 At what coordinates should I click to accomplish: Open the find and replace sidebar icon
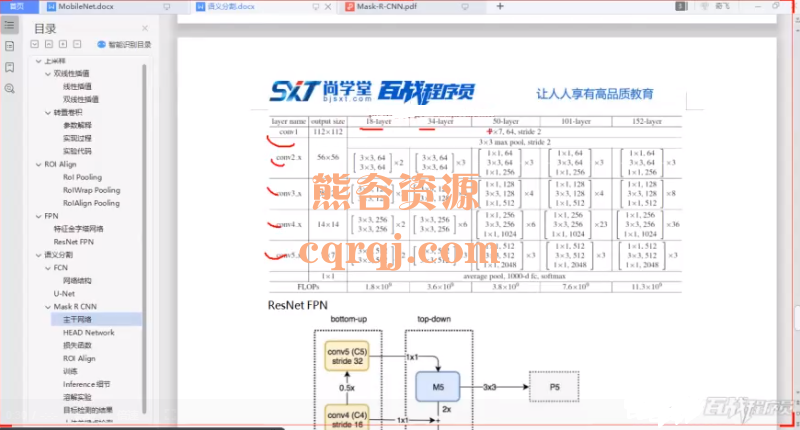click(9, 89)
